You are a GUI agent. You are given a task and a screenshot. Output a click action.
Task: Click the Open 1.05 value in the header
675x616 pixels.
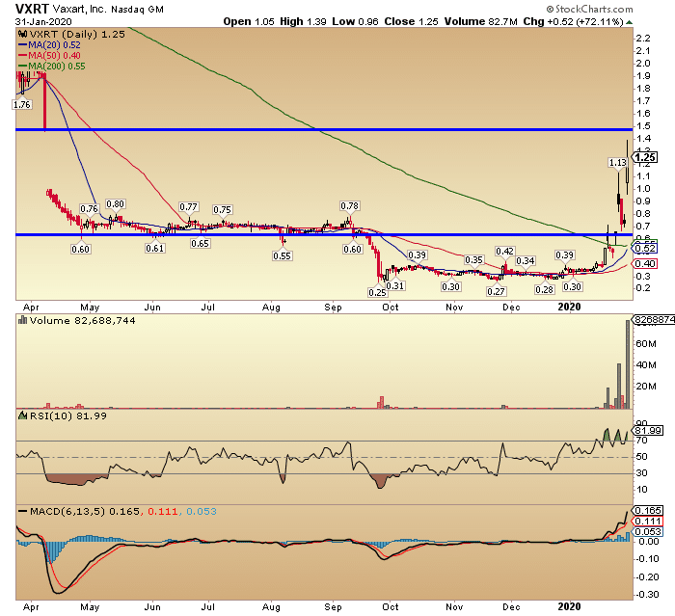click(x=249, y=21)
